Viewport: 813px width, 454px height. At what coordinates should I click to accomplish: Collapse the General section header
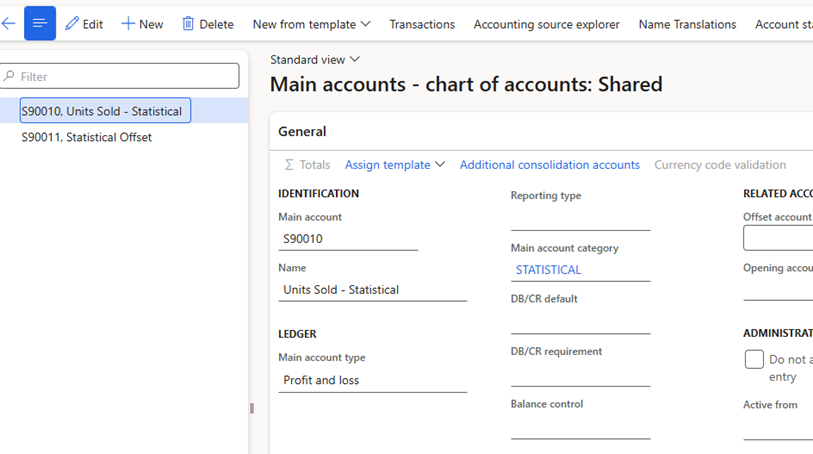(x=302, y=131)
